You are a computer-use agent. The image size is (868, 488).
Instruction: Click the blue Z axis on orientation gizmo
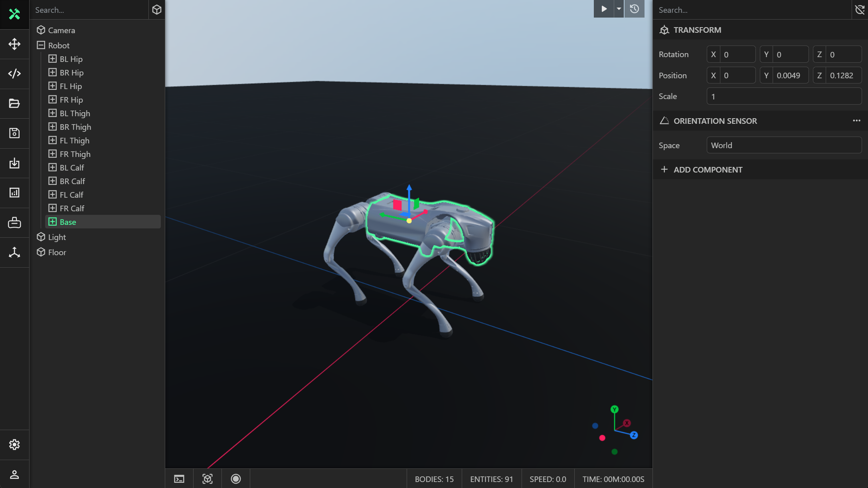pyautogui.click(x=634, y=435)
